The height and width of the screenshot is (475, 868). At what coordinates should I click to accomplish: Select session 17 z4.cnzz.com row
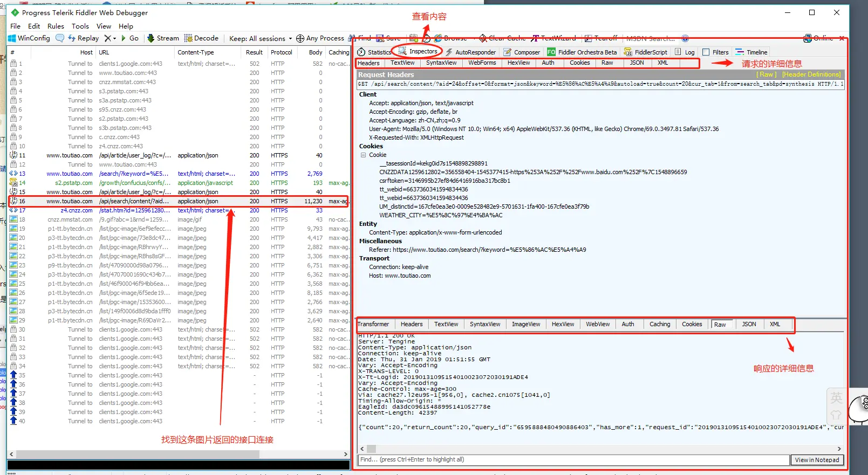click(x=179, y=210)
